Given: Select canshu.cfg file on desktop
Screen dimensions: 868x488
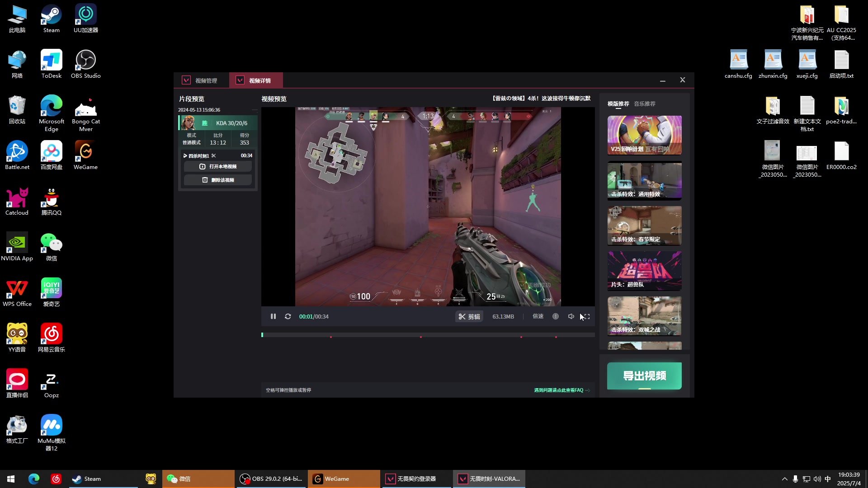Looking at the screenshot, I should click(739, 65).
